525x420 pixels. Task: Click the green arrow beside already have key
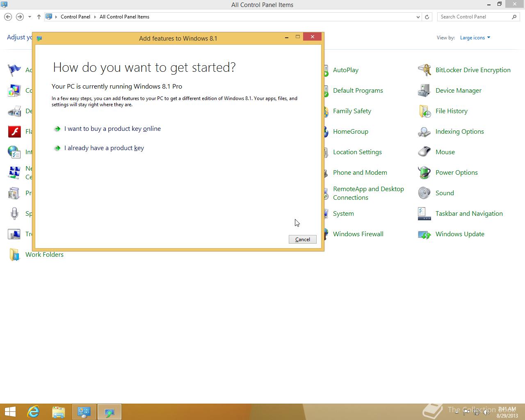click(57, 148)
